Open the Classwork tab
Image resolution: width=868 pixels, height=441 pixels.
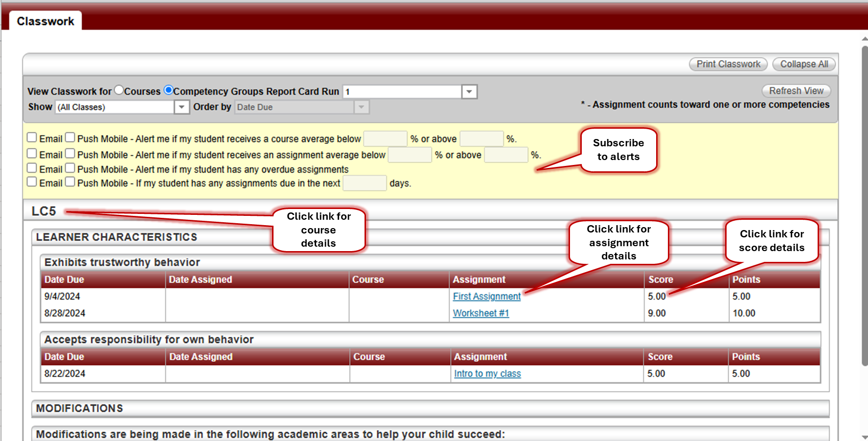pos(46,22)
